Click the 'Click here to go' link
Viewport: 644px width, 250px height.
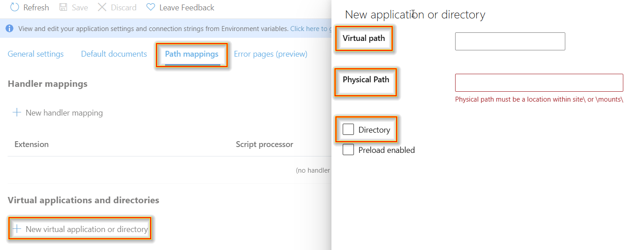(x=310, y=28)
